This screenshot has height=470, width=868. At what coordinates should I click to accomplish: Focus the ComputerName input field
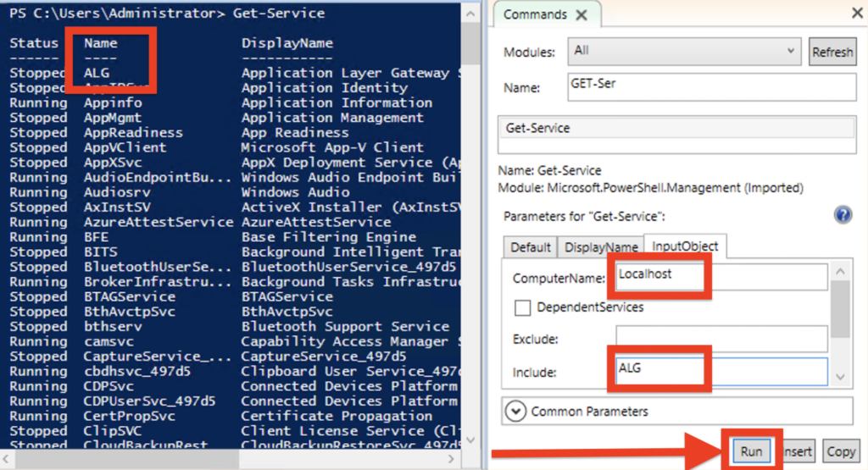point(721,277)
